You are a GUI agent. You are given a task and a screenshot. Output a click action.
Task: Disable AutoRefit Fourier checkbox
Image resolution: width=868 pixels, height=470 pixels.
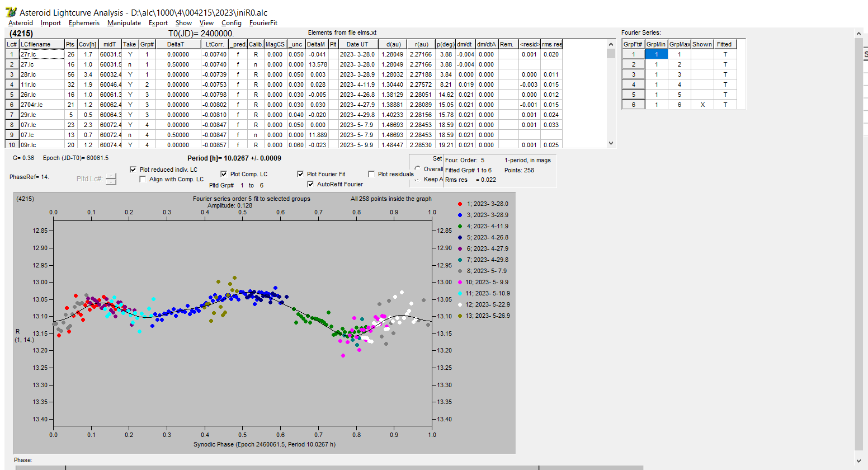point(310,184)
